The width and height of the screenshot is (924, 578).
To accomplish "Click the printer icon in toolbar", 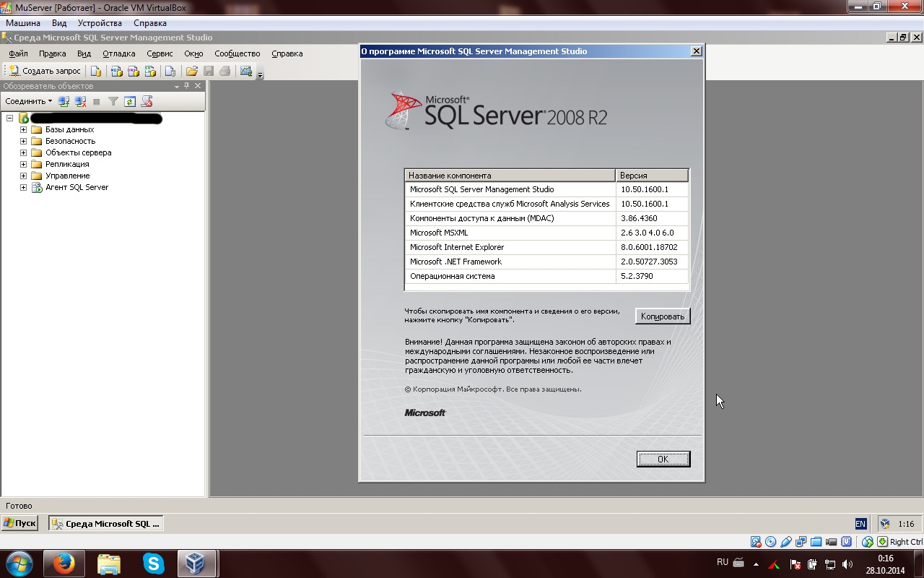I will tap(225, 71).
